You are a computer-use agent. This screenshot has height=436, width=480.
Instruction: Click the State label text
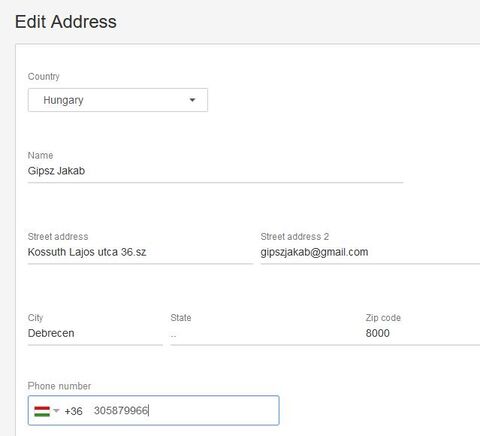181,318
